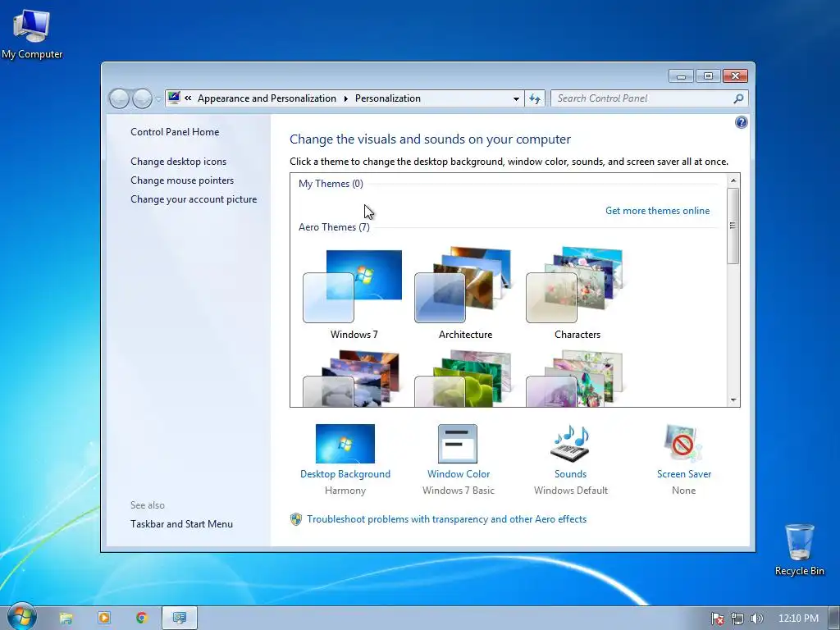
Task: Close the Personalization window
Action: click(x=735, y=76)
